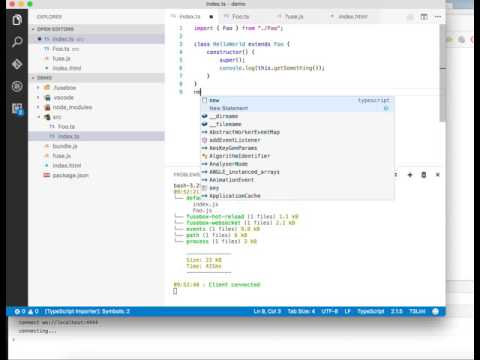Click the macOS green zoom window button
The image size is (480, 360).
coord(30,4)
